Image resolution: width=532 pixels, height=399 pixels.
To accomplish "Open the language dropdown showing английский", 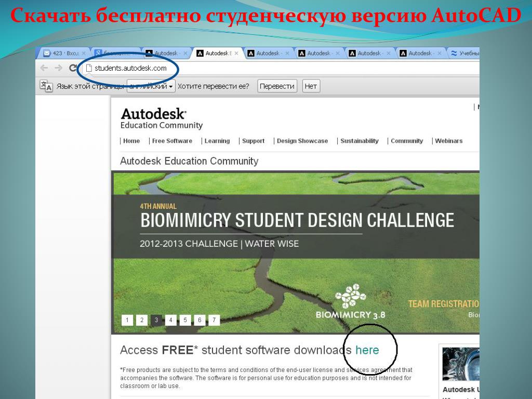I will [x=151, y=86].
